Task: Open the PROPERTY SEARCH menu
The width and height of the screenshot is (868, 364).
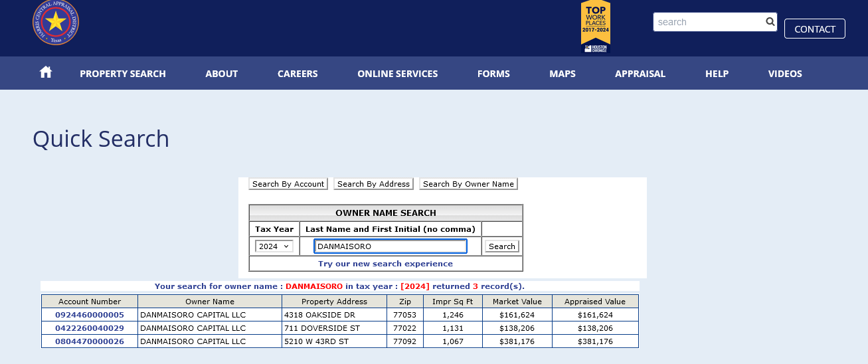Action: point(123,74)
